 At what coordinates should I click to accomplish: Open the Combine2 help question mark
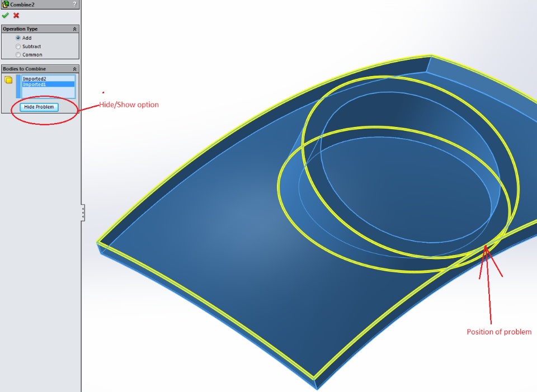[x=74, y=4]
